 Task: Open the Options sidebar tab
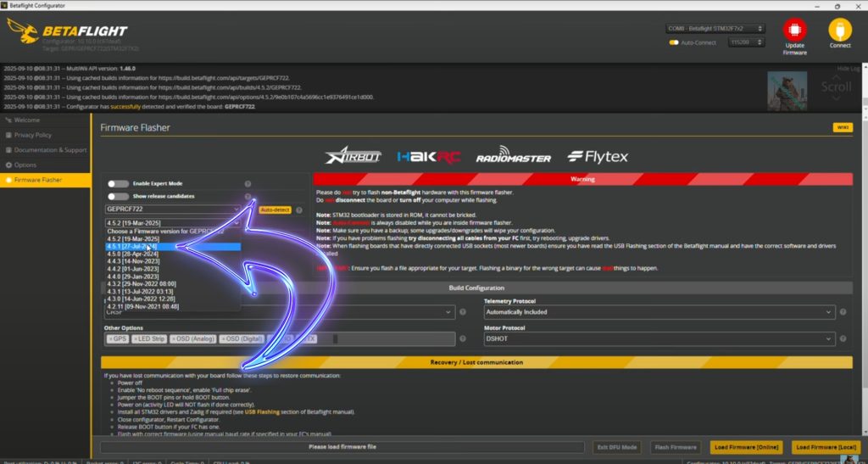(x=25, y=165)
